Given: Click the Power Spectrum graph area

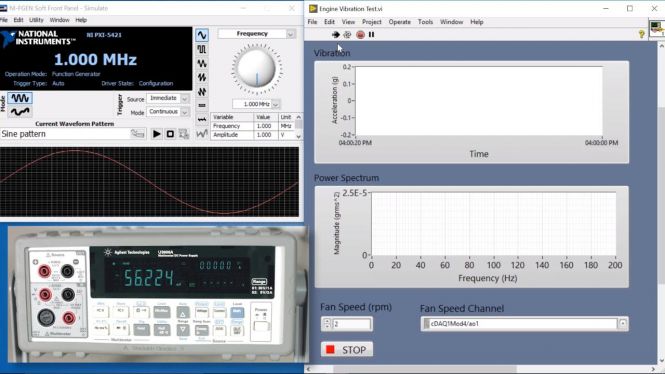Looking at the screenshot, I should [x=493, y=224].
